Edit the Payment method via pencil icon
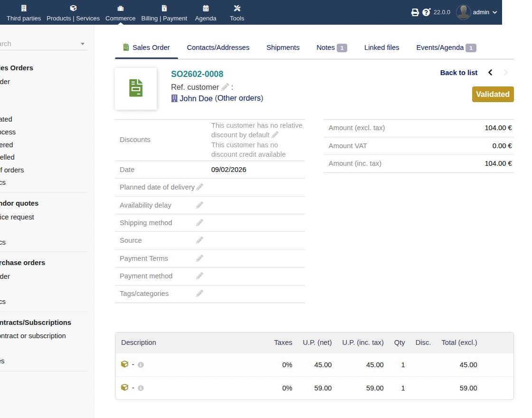Screen dimensions: 532x418 coord(199,276)
